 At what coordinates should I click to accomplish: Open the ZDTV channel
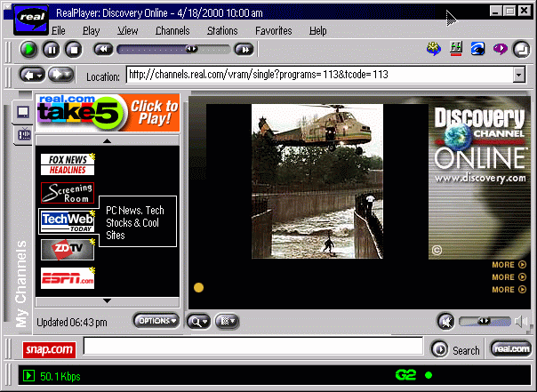68,250
